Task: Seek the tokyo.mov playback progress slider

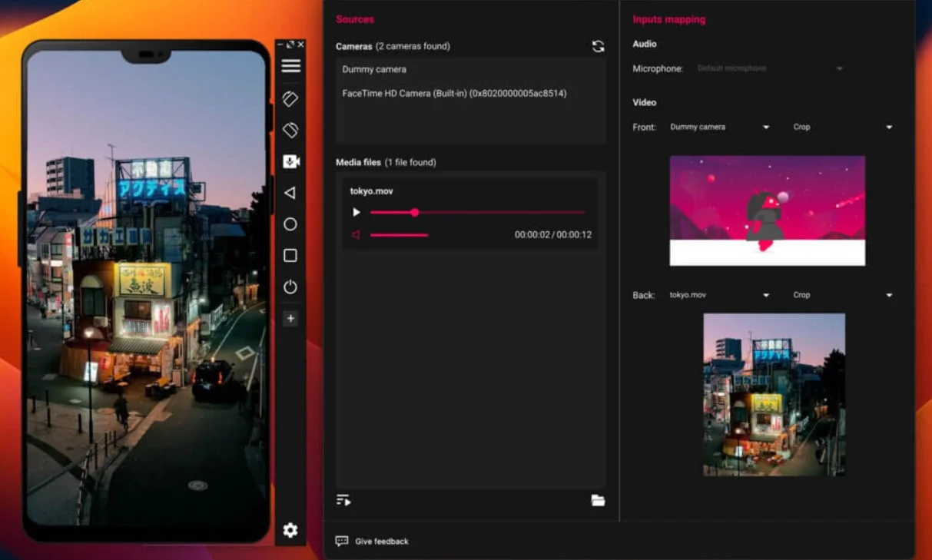Action: coord(477,212)
